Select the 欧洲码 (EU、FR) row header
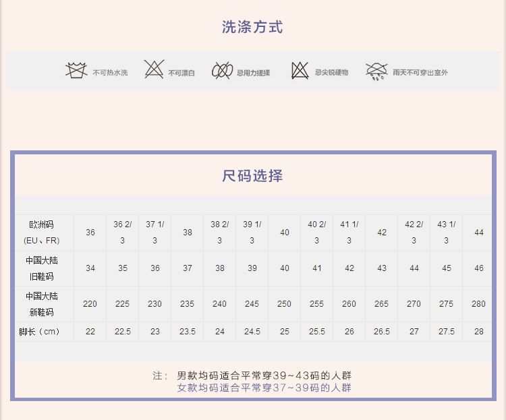 (42, 232)
